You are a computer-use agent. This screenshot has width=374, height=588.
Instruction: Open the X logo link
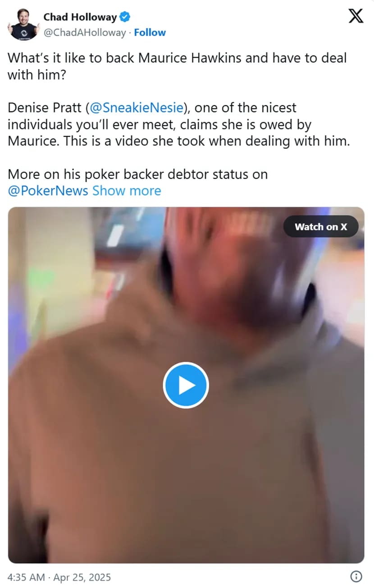(x=356, y=17)
